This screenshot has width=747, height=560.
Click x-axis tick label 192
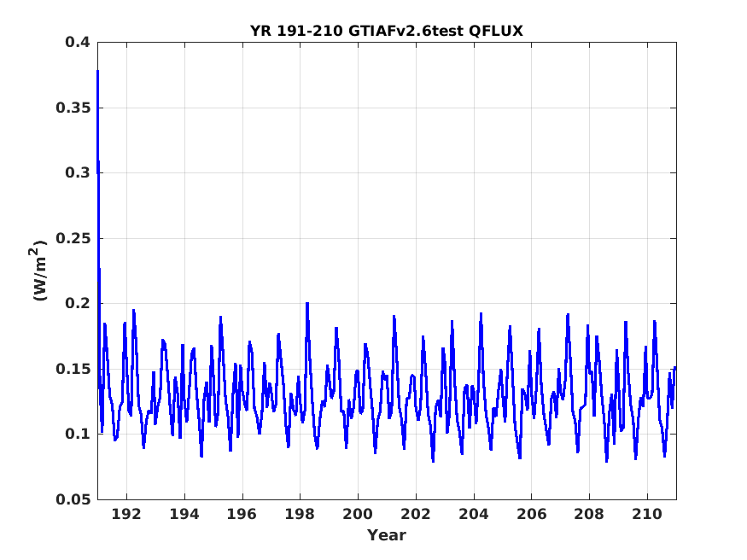click(x=126, y=514)
